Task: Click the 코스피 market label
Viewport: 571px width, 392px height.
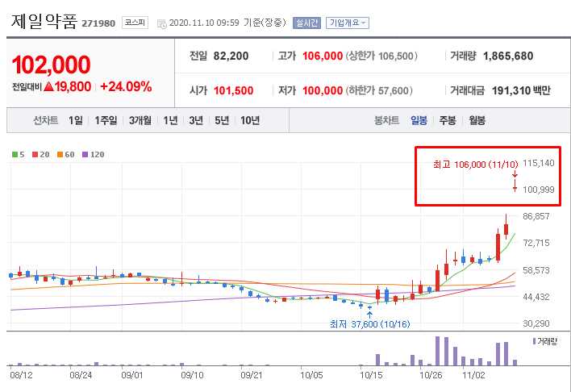Action: [135, 23]
